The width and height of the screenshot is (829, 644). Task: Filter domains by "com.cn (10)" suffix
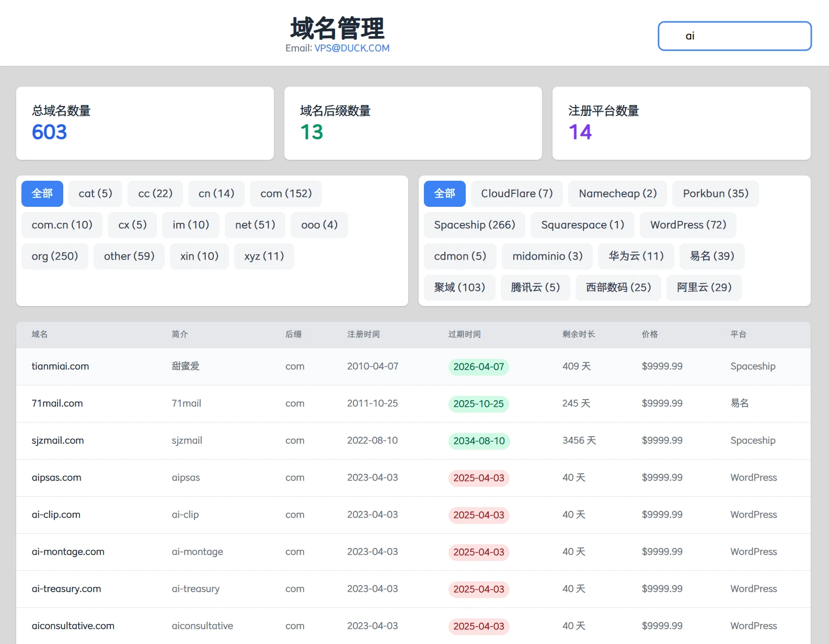click(x=62, y=225)
